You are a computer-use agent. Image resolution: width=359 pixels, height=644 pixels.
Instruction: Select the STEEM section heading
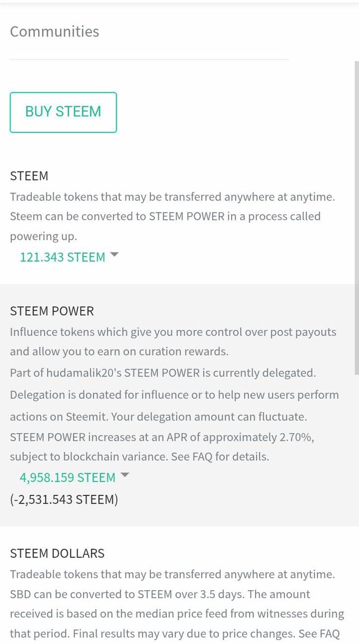29,176
